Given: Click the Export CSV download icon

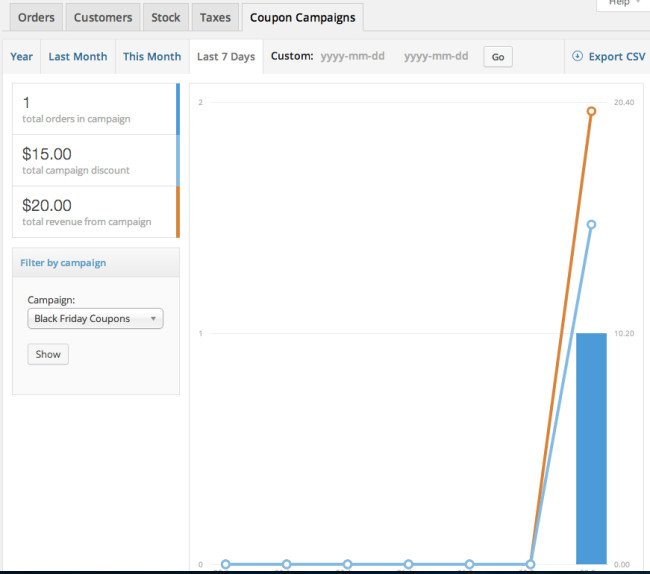Looking at the screenshot, I should coord(577,57).
